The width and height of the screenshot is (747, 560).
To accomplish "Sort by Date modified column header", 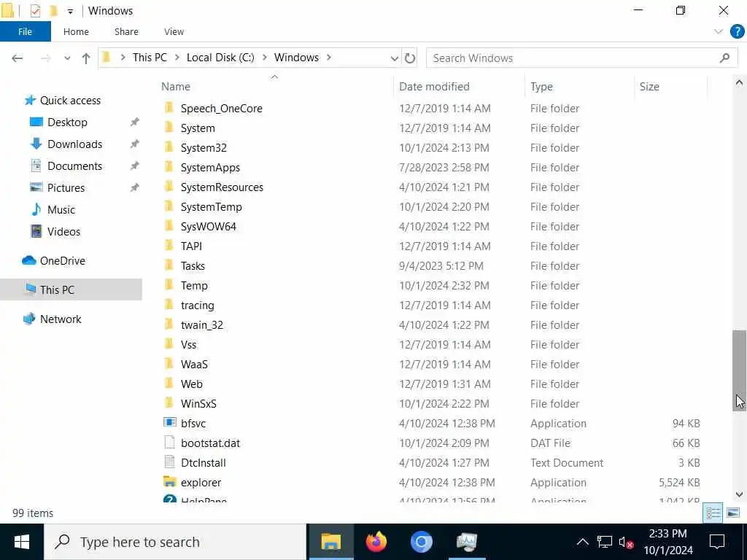I will coord(434,87).
